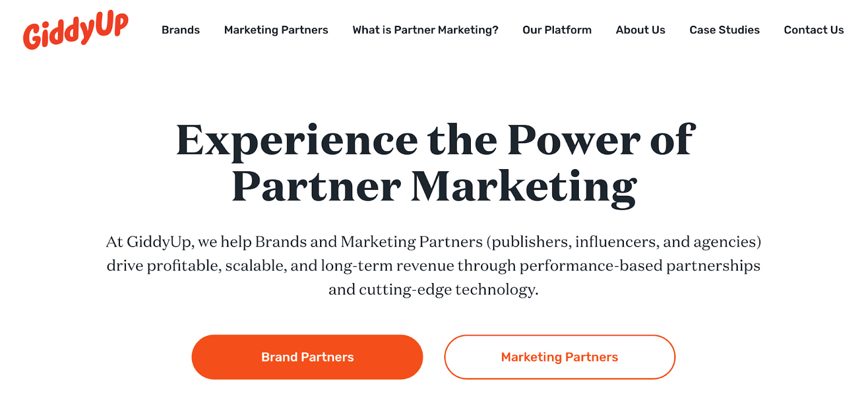Open the Brands menu item

click(181, 30)
